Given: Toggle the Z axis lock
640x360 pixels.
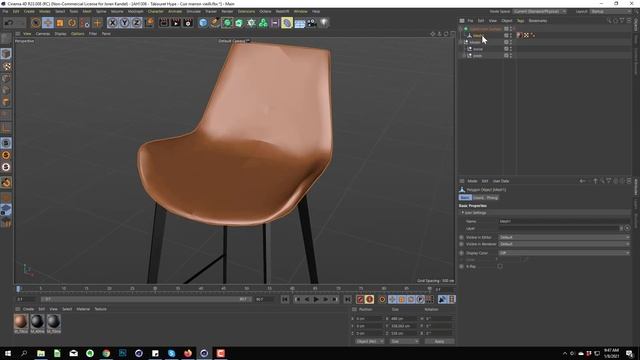Looking at the screenshot, I should (x=136, y=23).
